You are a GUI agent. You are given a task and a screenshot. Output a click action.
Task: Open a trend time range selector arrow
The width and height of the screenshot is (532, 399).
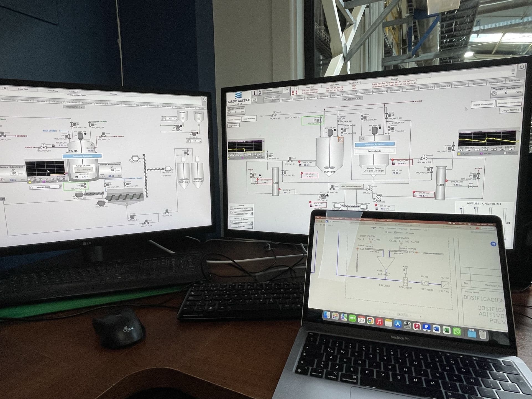pos(460,150)
